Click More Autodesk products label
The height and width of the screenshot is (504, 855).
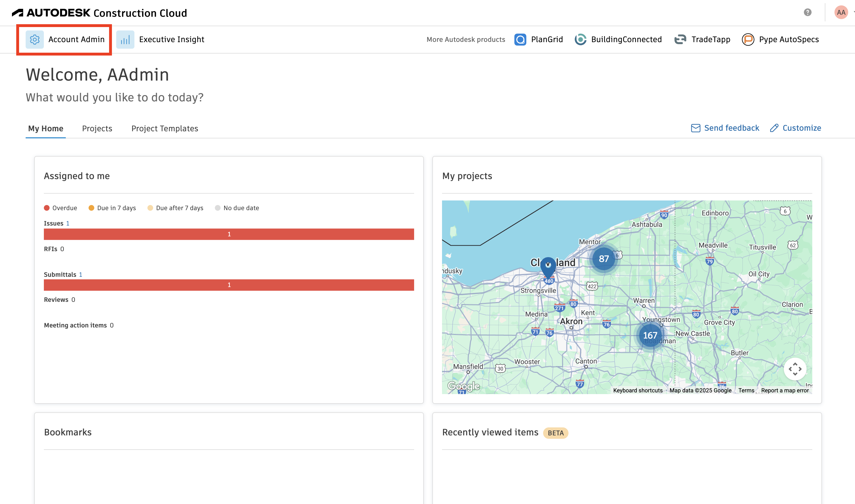click(466, 39)
